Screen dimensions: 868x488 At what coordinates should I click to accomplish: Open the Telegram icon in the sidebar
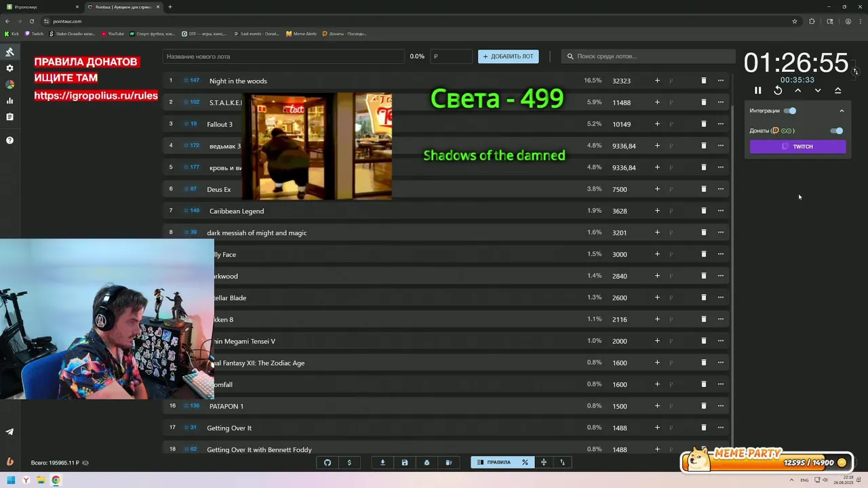coord(9,432)
